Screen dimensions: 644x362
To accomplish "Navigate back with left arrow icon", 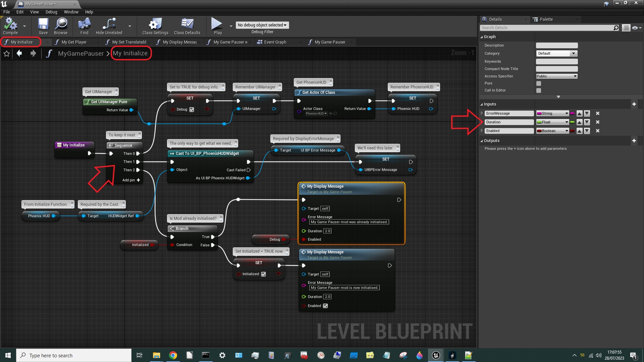I will 19,53.
